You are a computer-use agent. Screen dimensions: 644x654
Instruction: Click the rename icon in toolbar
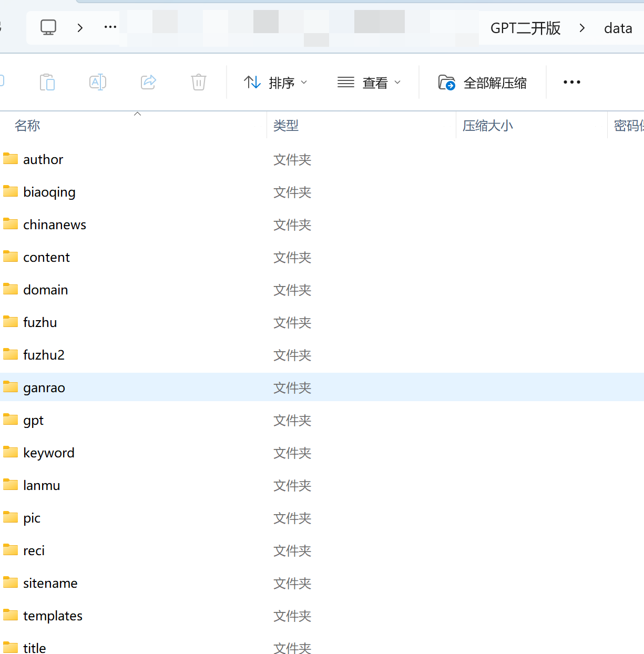[98, 83]
